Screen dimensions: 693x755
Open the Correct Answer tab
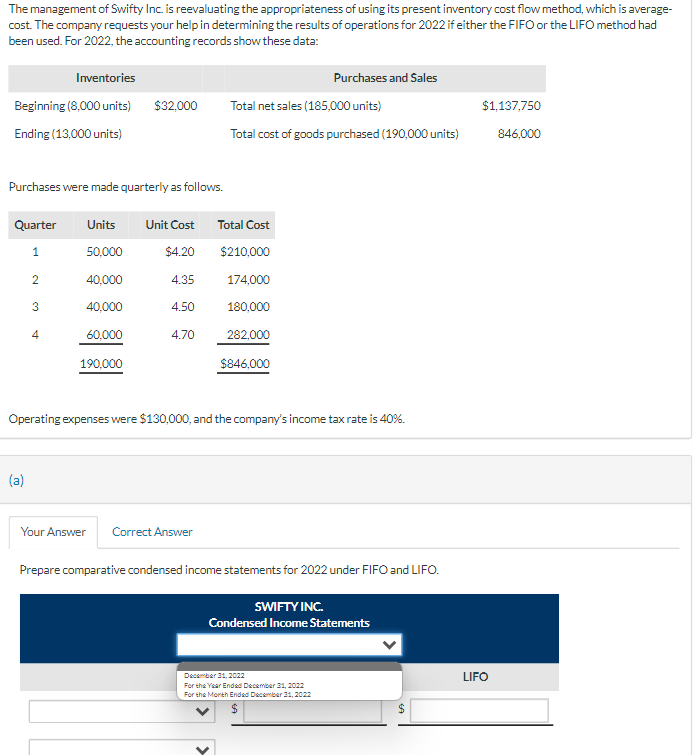152,532
